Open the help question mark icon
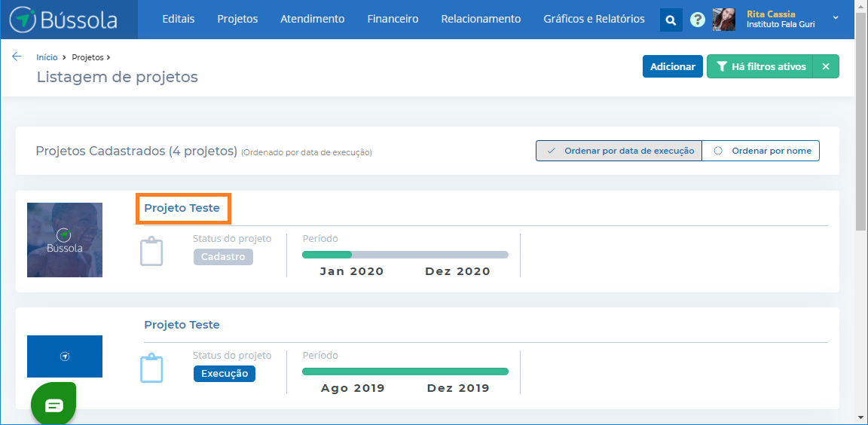This screenshot has height=425, width=868. pyautogui.click(x=698, y=20)
